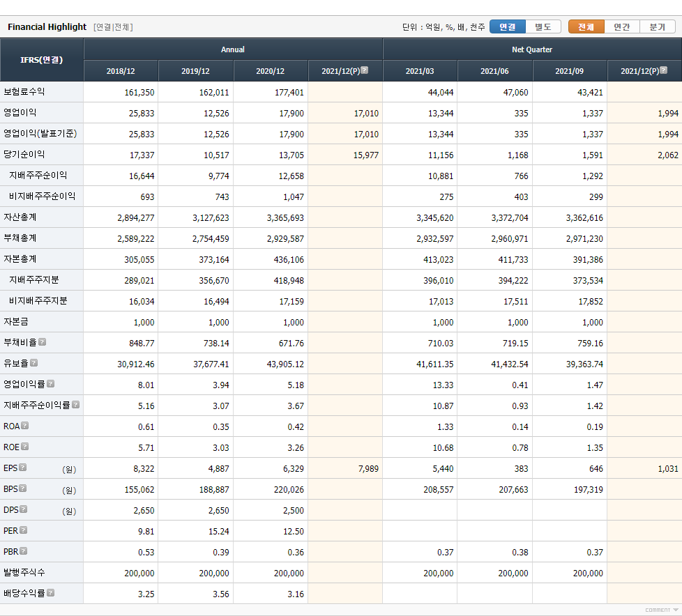This screenshot has width=682, height=616.
Task: Switch to the 연간 annual tab
Action: click(622, 27)
